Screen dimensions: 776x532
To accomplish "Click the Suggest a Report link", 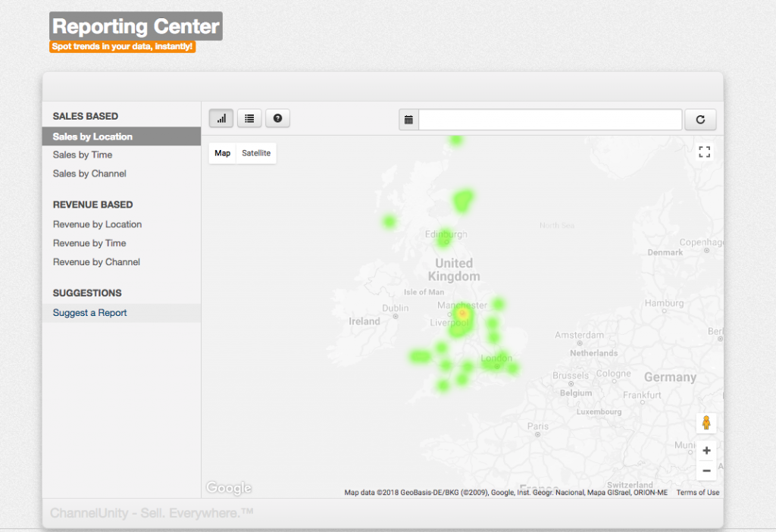I will pyautogui.click(x=89, y=313).
